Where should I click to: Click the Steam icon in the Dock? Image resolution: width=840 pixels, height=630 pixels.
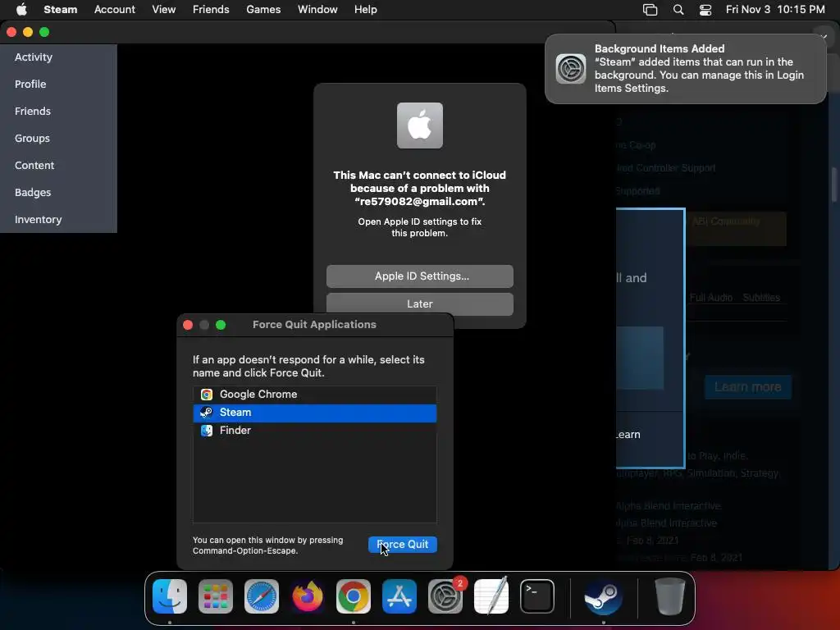click(603, 596)
